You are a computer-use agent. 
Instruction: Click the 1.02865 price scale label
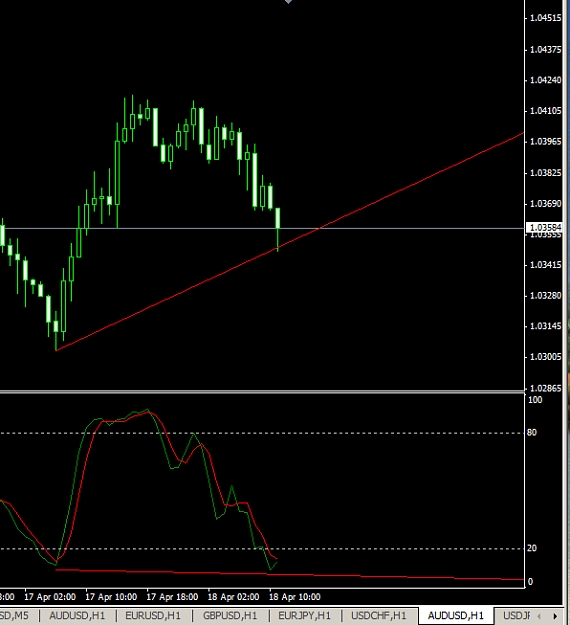coord(545,388)
